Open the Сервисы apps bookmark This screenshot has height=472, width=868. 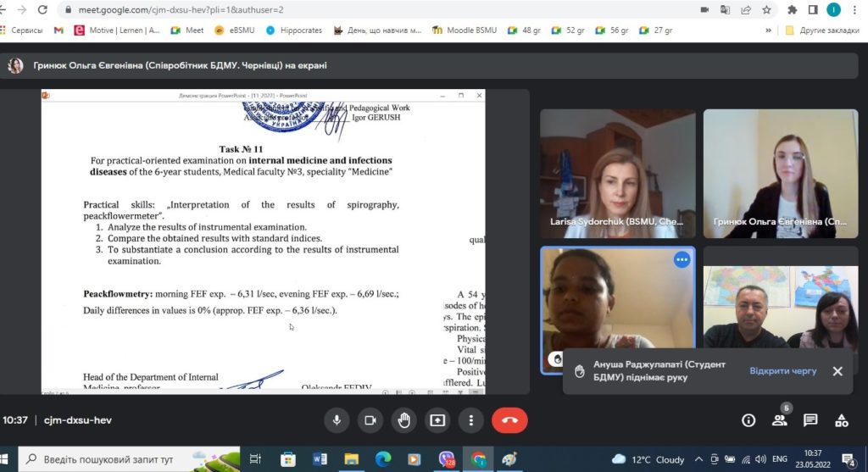point(22,31)
